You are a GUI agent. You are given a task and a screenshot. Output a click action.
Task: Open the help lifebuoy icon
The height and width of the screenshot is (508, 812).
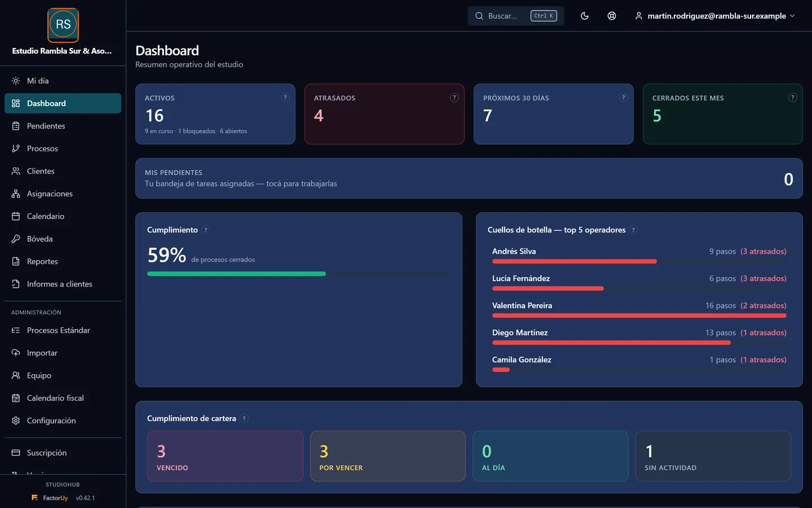coord(612,16)
